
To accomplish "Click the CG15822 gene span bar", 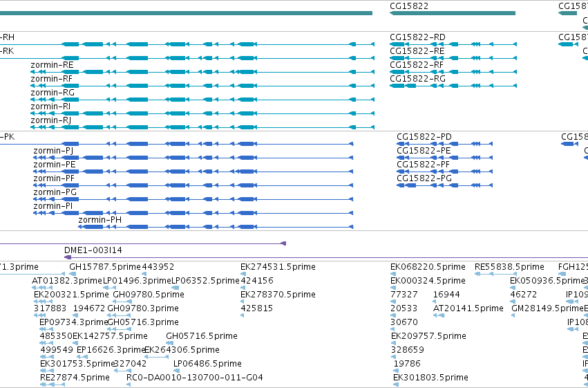I will tap(453, 13).
